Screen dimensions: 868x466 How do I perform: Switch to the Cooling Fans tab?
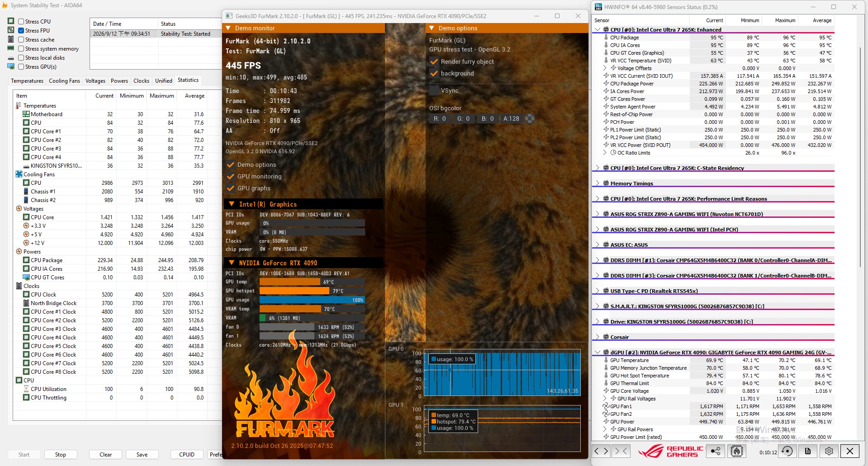point(64,81)
